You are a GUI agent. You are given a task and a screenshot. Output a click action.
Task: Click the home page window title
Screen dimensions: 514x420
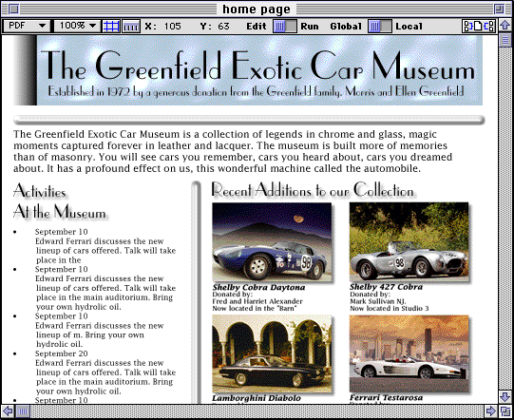coord(257,10)
